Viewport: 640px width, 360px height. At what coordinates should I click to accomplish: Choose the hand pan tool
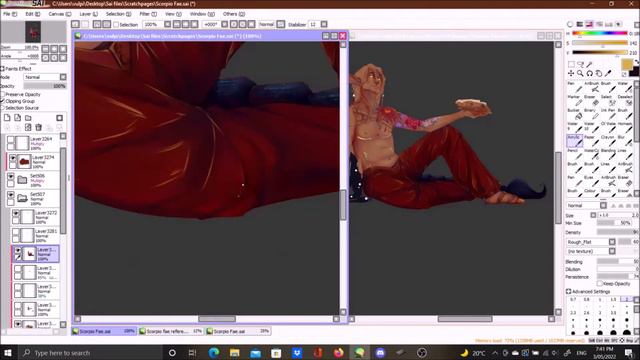599,73
